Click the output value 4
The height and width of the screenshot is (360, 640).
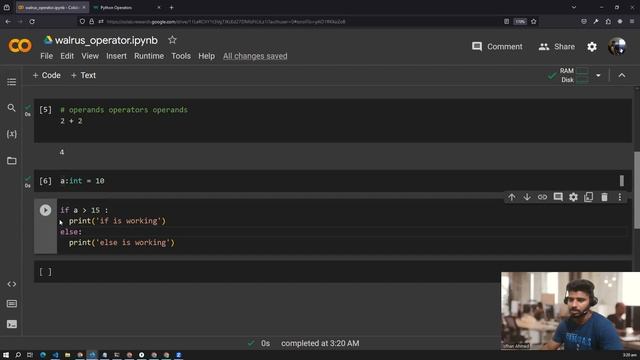(x=62, y=152)
